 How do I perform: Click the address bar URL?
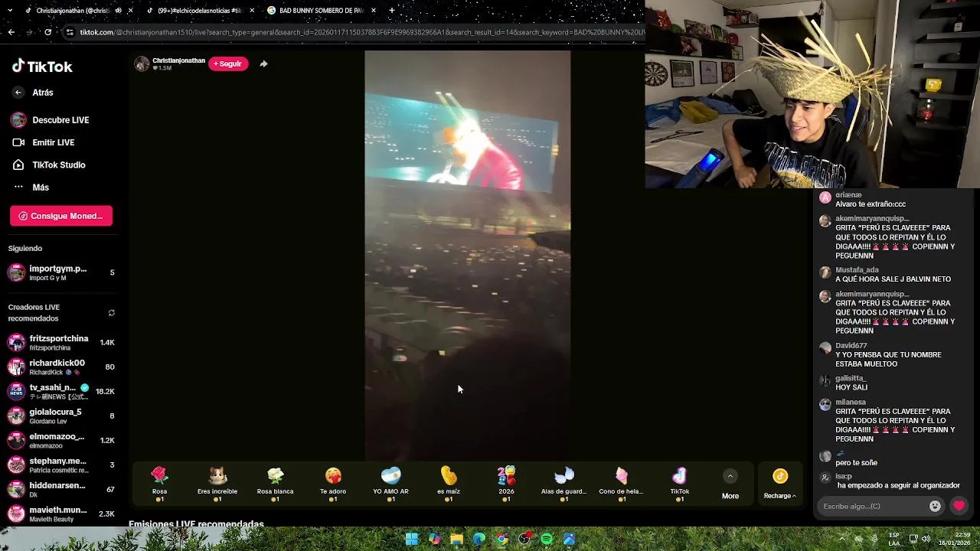click(361, 32)
